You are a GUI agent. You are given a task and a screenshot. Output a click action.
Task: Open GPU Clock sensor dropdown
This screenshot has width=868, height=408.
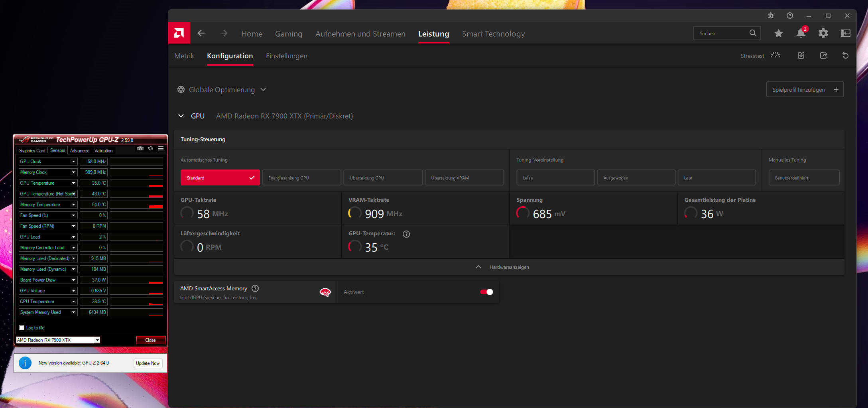point(73,162)
